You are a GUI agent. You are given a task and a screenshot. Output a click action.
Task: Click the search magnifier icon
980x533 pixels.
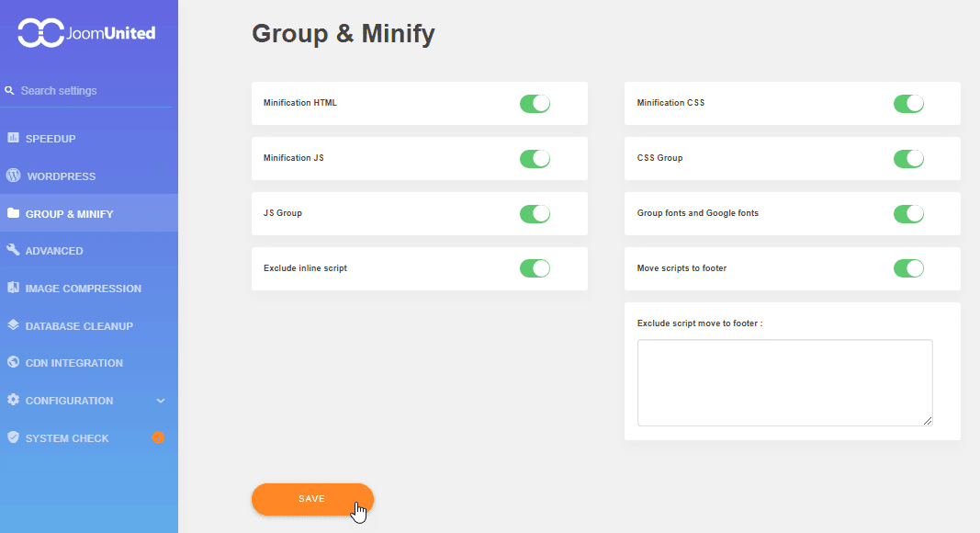pyautogui.click(x=9, y=91)
